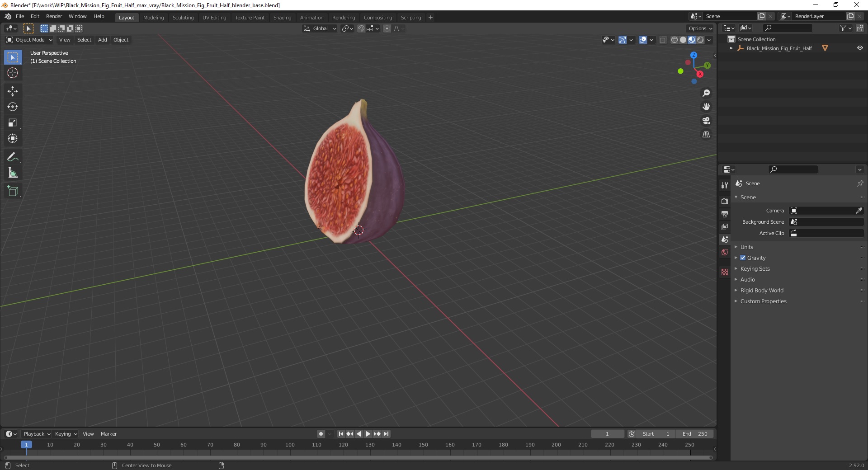Open the Add menu in viewport

[103, 40]
